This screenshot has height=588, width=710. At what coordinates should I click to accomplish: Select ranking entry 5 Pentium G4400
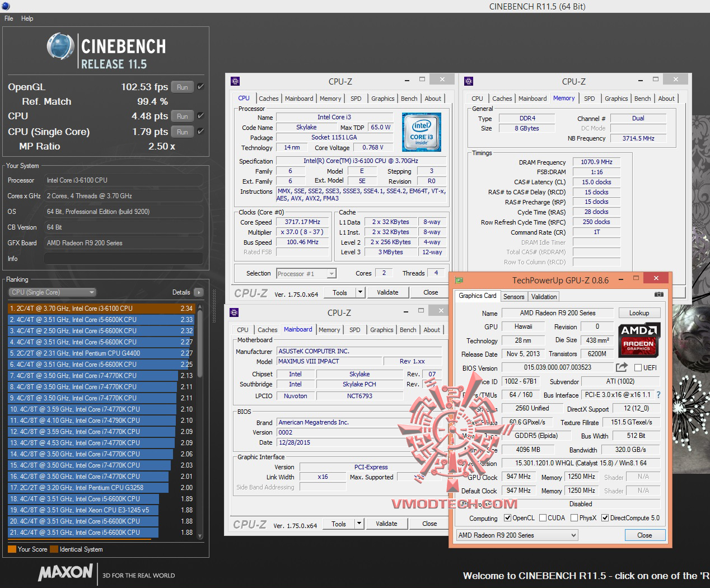click(101, 353)
